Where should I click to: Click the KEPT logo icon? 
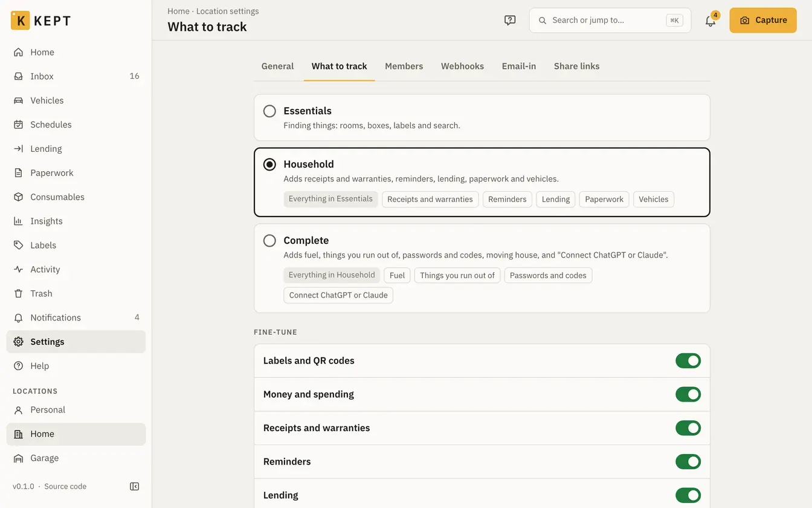[x=21, y=21]
